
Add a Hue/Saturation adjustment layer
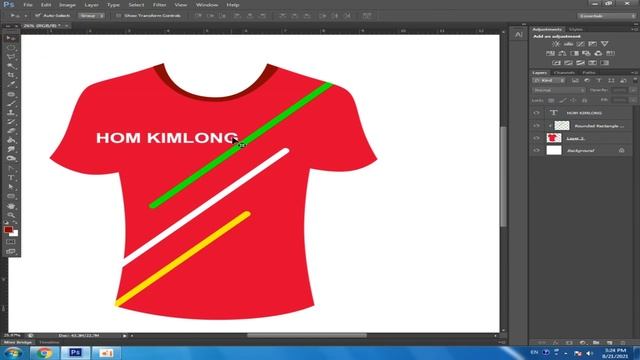[550, 53]
